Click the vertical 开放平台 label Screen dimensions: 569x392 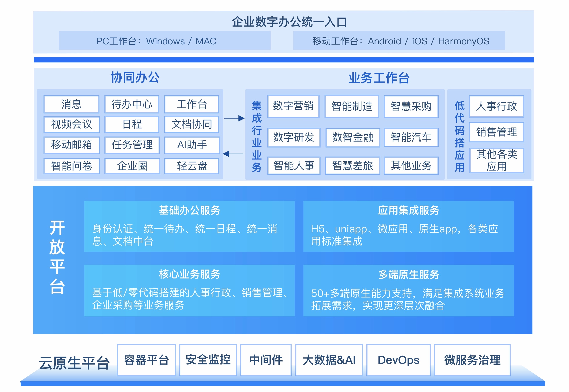click(57, 257)
